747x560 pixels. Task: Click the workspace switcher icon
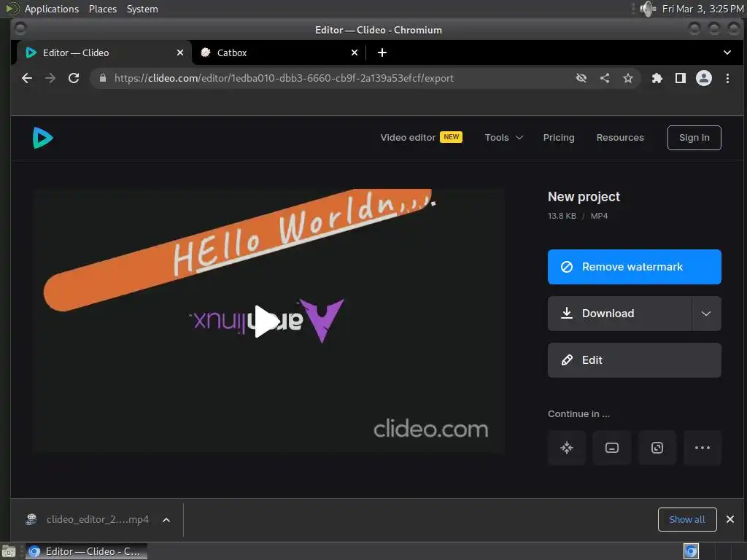(x=691, y=551)
